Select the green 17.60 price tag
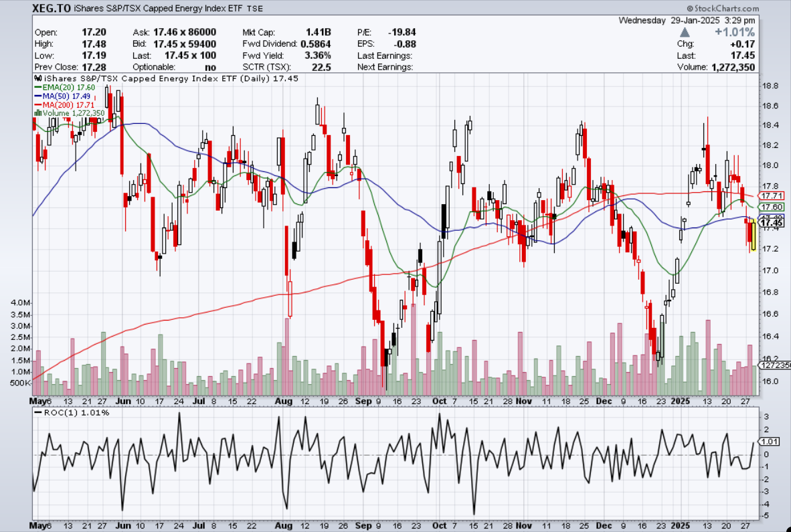The width and height of the screenshot is (791, 532). coord(772,207)
